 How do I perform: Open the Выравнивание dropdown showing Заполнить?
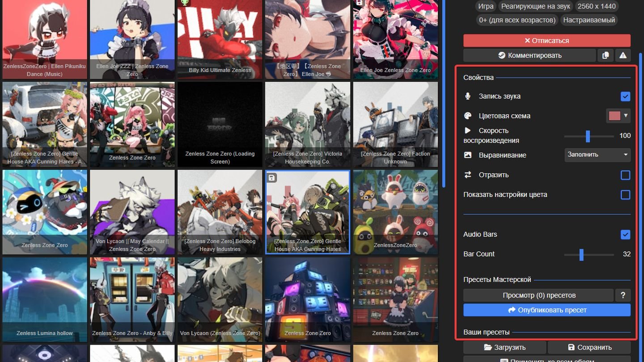click(x=597, y=155)
